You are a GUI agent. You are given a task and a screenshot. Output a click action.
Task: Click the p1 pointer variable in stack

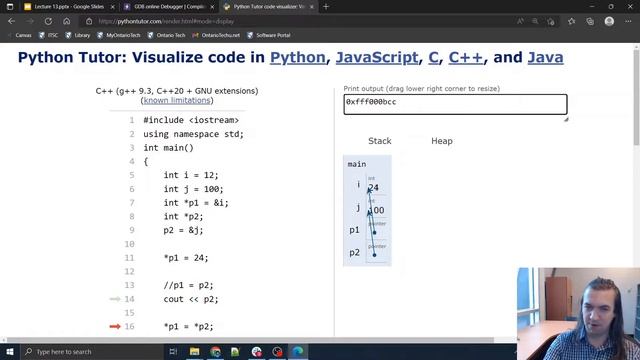(354, 230)
